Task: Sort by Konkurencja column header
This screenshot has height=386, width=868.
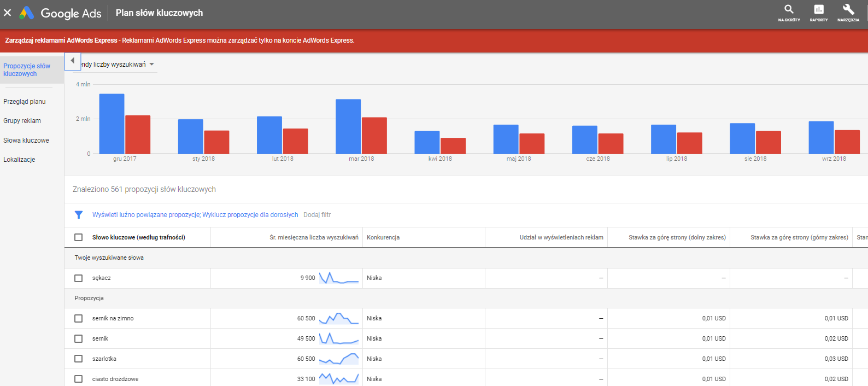Action: 383,237
